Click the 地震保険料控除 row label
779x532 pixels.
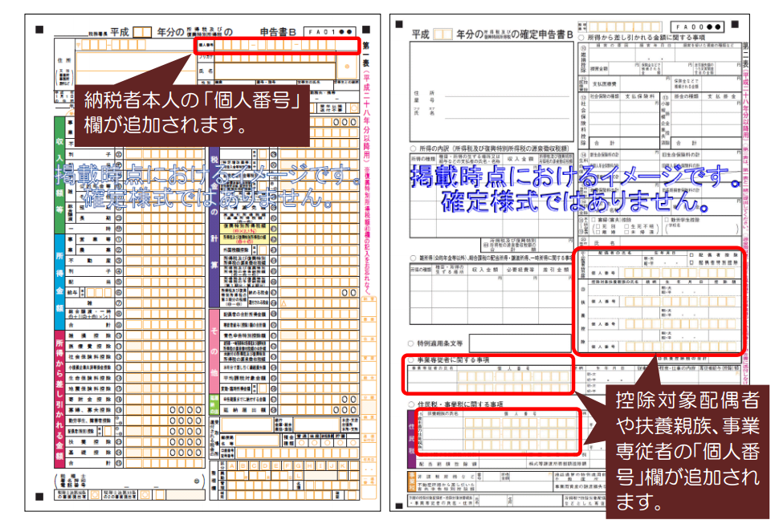tap(89, 388)
